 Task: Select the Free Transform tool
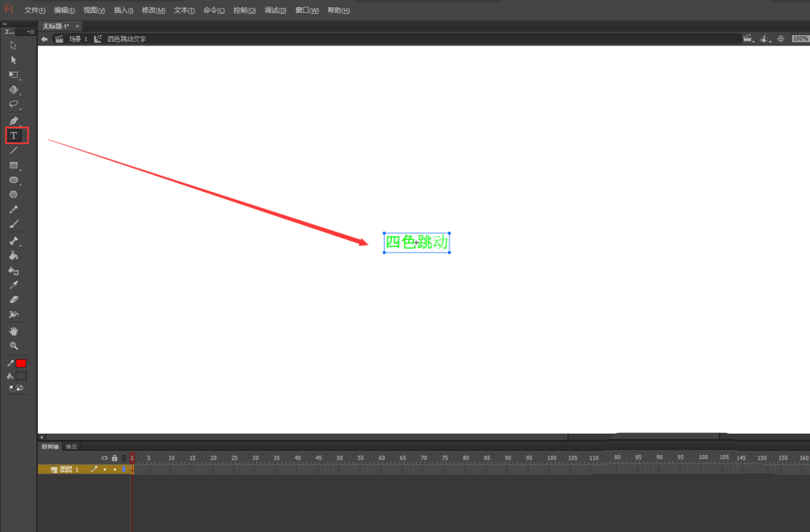point(14,74)
